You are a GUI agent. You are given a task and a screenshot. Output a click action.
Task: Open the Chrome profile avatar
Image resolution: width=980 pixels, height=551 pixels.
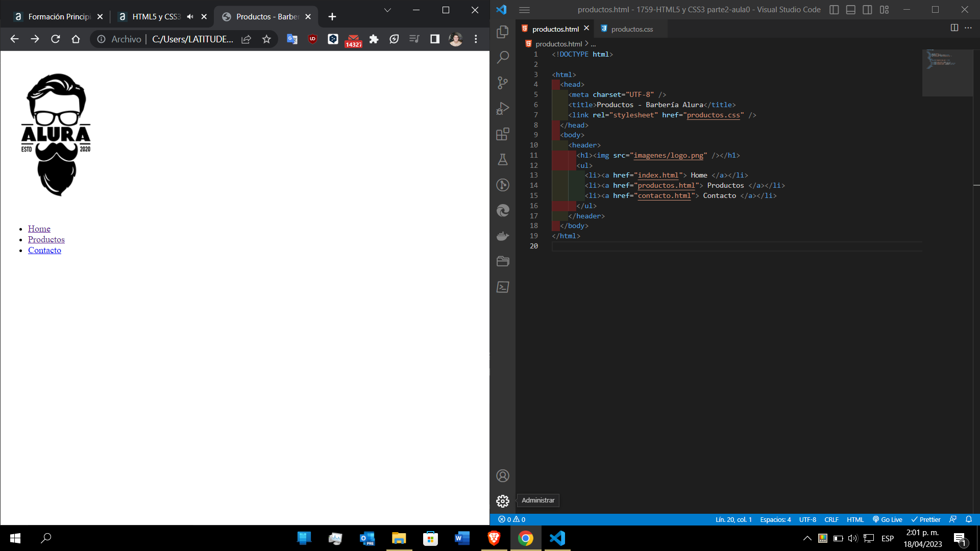coord(455,39)
